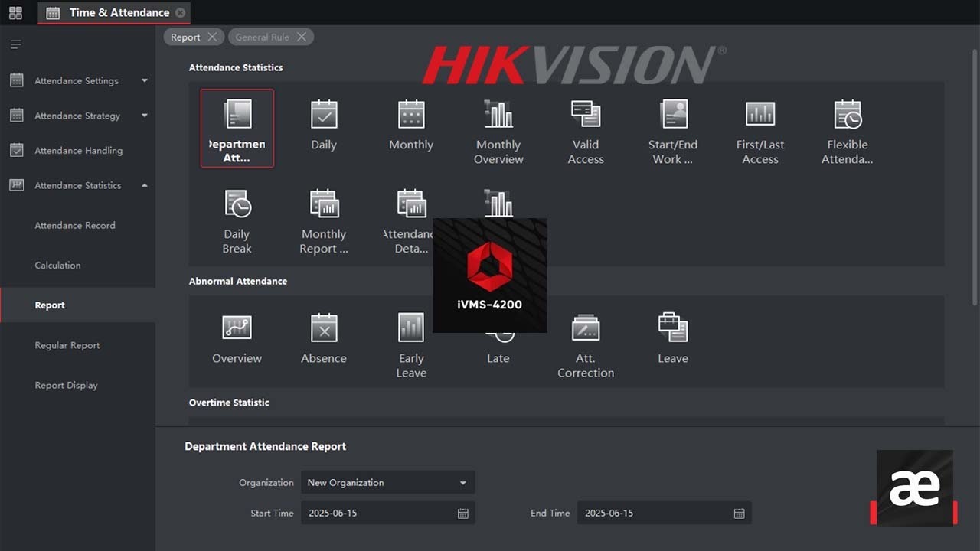Click the module grid icon at top-left
980x551 pixels.
coord(15,13)
